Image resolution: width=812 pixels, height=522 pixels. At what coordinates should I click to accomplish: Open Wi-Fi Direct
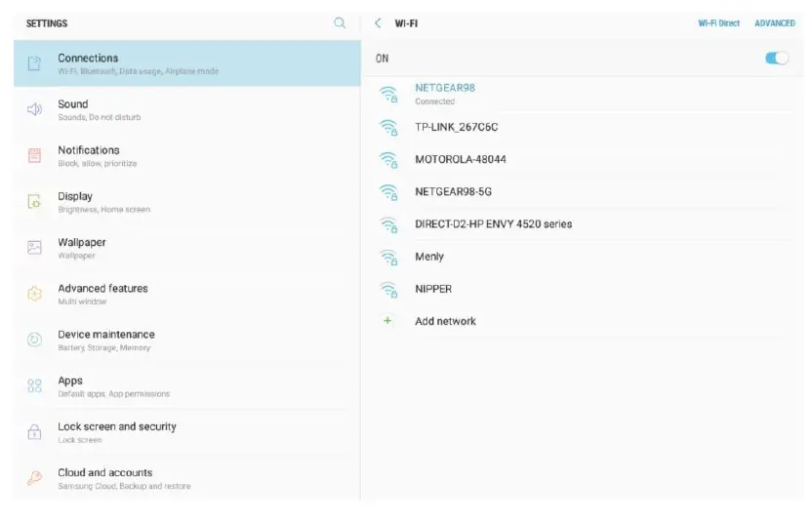pyautogui.click(x=718, y=23)
